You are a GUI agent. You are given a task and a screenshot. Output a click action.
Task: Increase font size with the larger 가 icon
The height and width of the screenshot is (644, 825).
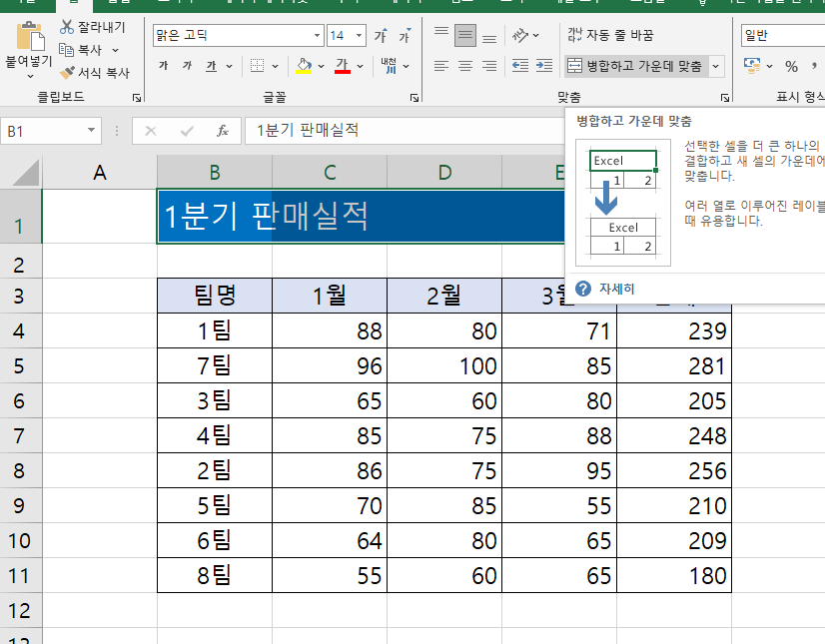381,35
